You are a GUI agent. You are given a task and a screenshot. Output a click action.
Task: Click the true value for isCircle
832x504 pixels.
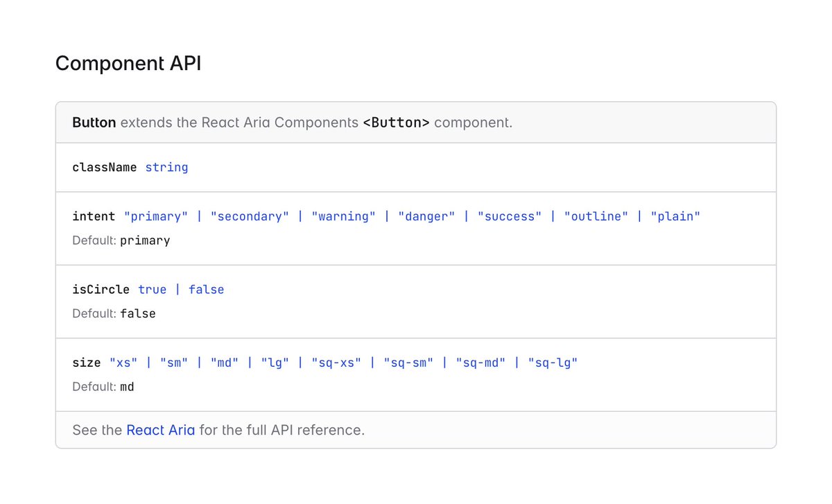click(x=153, y=289)
